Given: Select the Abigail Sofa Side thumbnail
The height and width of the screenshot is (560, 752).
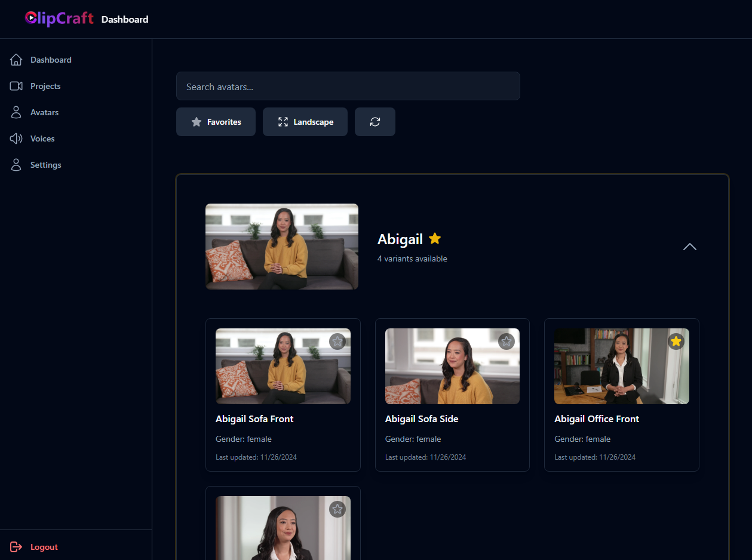Looking at the screenshot, I should (x=452, y=366).
